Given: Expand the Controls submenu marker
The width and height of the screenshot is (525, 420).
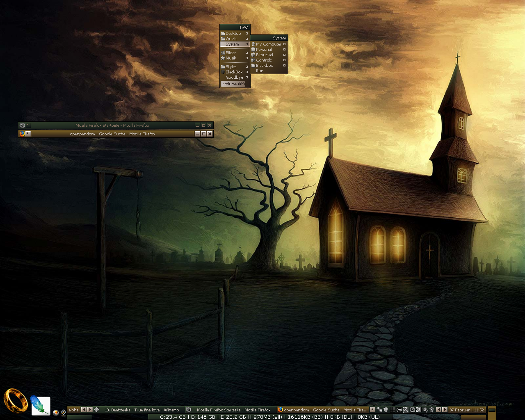Looking at the screenshot, I should tap(284, 60).
